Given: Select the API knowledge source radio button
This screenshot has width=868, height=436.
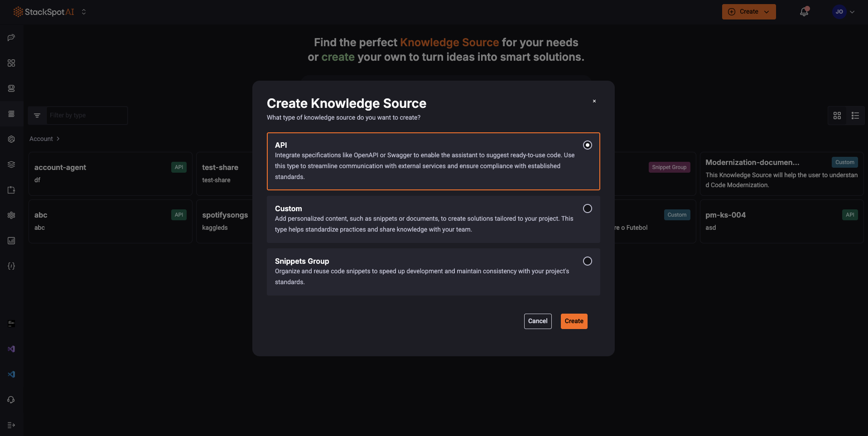Looking at the screenshot, I should coord(587,145).
